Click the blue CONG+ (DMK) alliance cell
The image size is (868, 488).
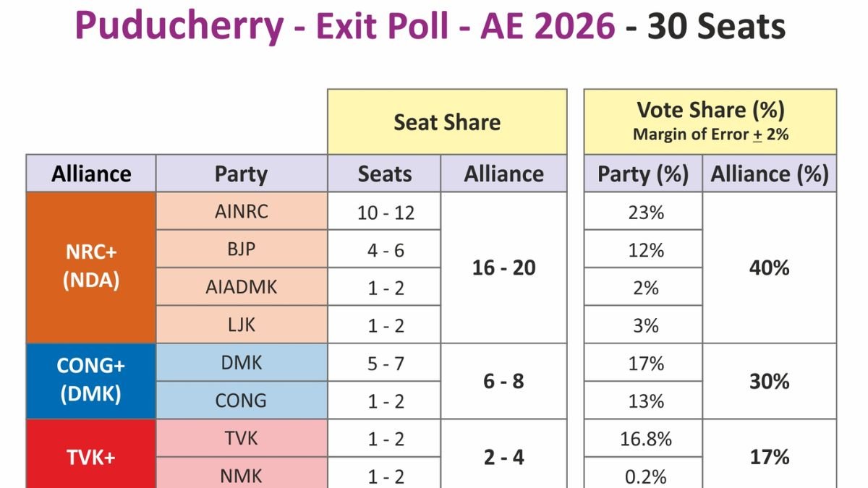[91, 381]
